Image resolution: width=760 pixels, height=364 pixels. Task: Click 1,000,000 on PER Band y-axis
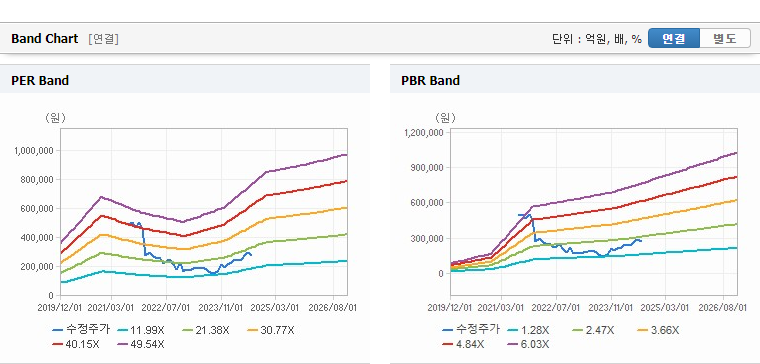[33, 150]
